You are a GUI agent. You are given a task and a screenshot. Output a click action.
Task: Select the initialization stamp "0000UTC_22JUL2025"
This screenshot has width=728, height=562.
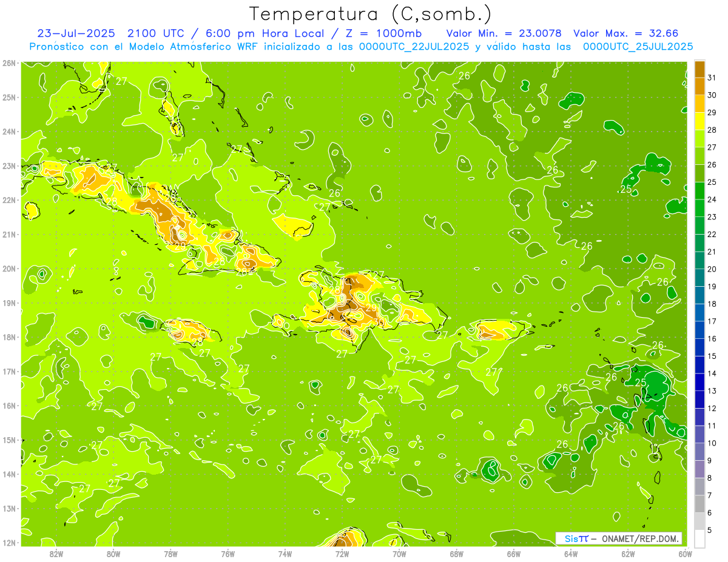tap(414, 46)
